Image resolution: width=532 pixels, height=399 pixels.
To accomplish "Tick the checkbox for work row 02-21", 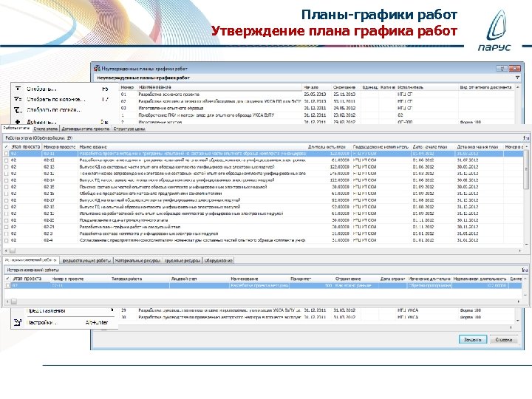I will click(7, 227).
